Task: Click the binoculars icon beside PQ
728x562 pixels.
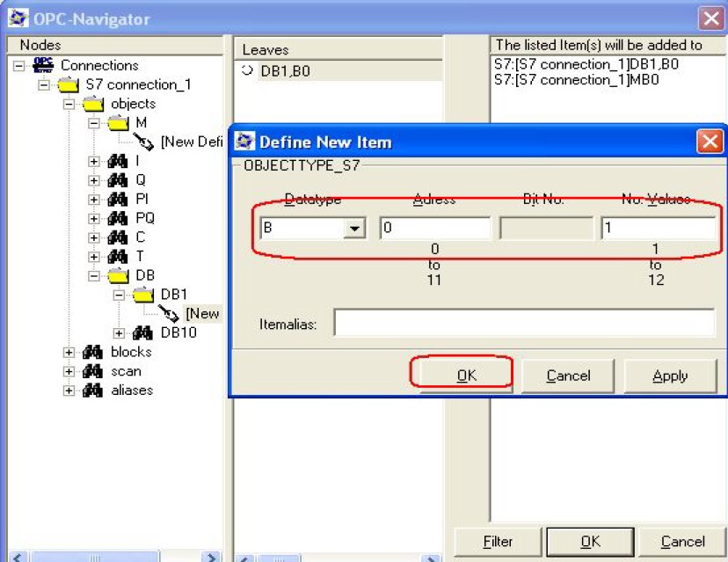Action: [x=118, y=218]
